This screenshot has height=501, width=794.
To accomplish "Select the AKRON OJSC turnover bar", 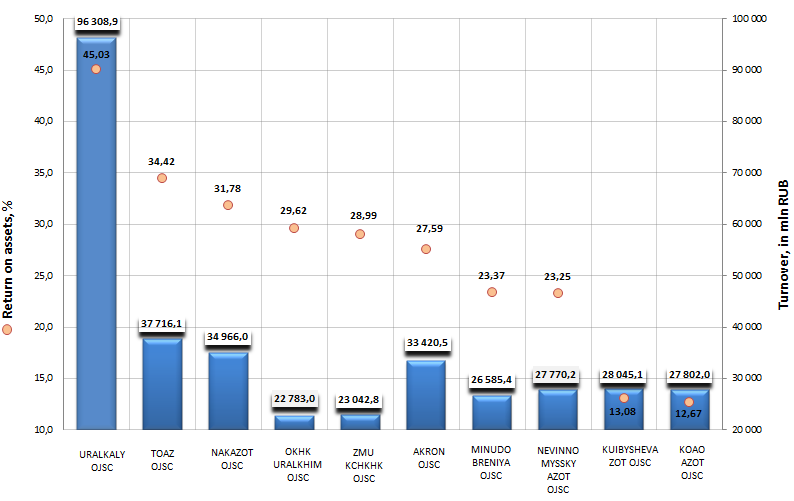I will point(426,395).
